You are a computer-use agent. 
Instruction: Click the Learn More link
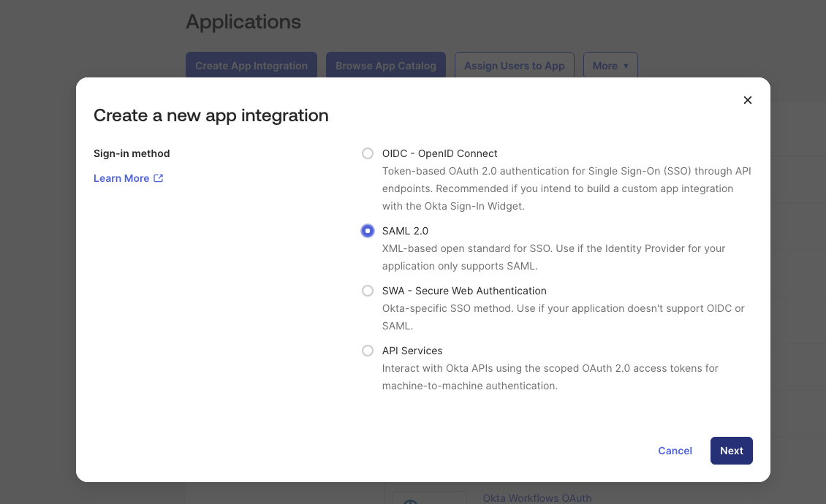[120, 177]
